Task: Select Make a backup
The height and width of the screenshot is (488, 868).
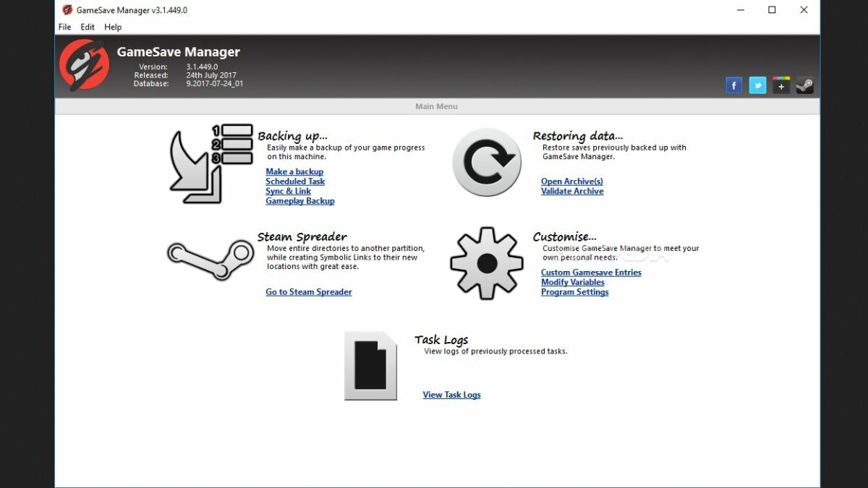Action: 294,171
